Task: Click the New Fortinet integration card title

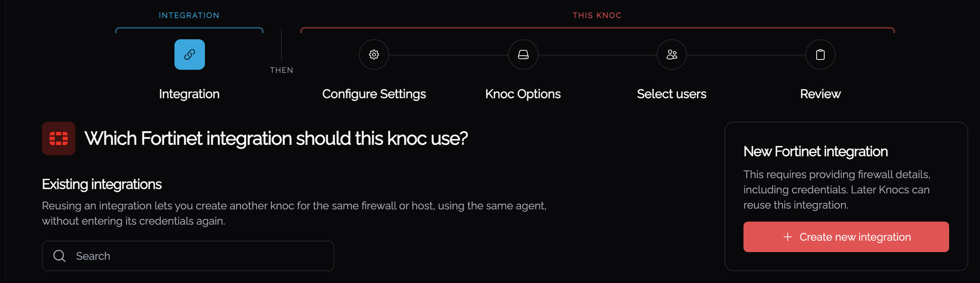Action: point(815,152)
